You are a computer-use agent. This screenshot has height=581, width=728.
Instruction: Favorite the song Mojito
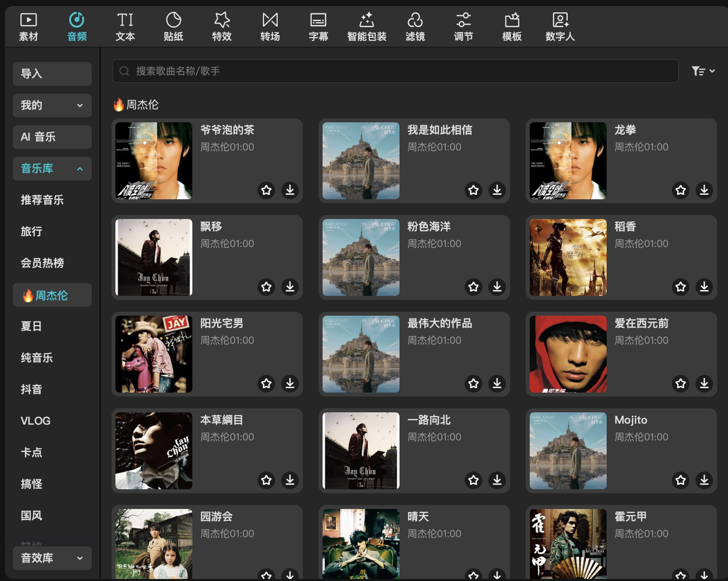(681, 480)
